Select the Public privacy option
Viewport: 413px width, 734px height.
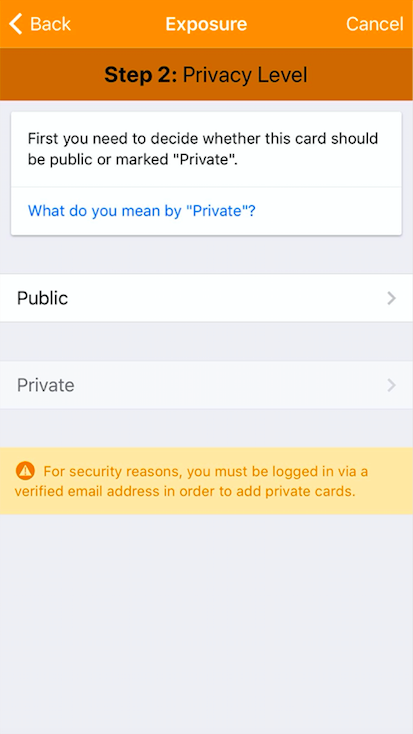point(206,298)
